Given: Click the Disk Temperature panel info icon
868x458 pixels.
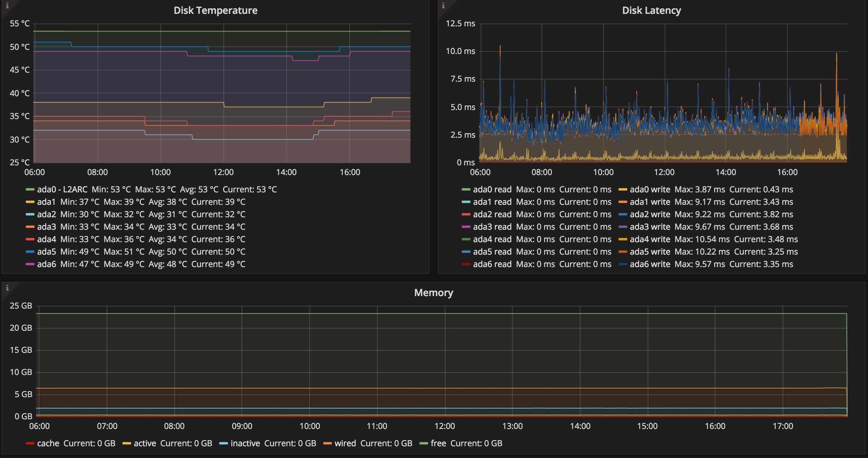Looking at the screenshot, I should pos(7,6).
